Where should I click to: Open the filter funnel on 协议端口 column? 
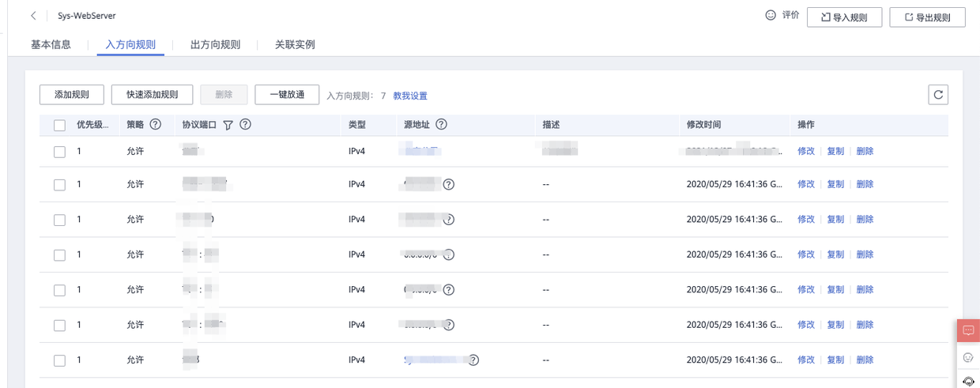pyautogui.click(x=228, y=125)
